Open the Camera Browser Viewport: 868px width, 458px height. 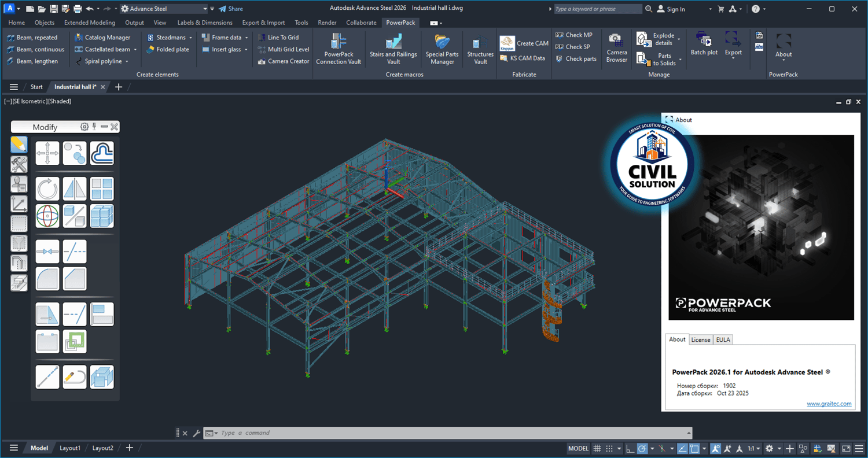616,49
